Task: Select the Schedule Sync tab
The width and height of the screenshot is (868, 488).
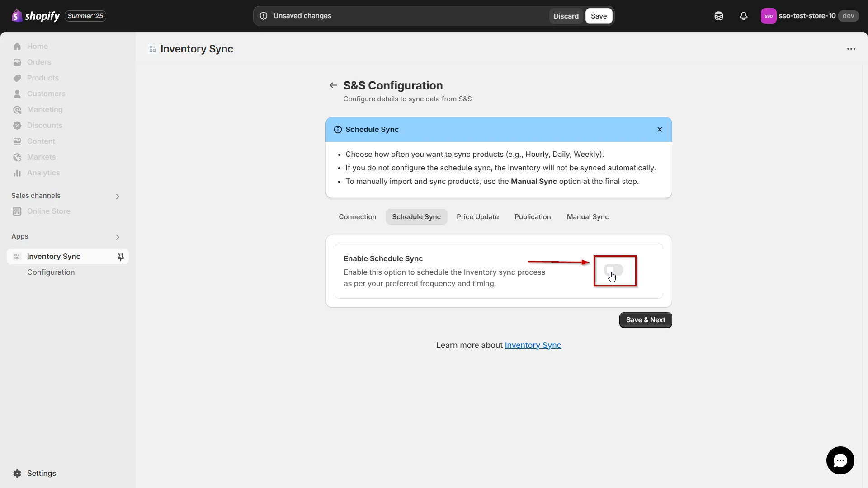Action: (x=416, y=217)
